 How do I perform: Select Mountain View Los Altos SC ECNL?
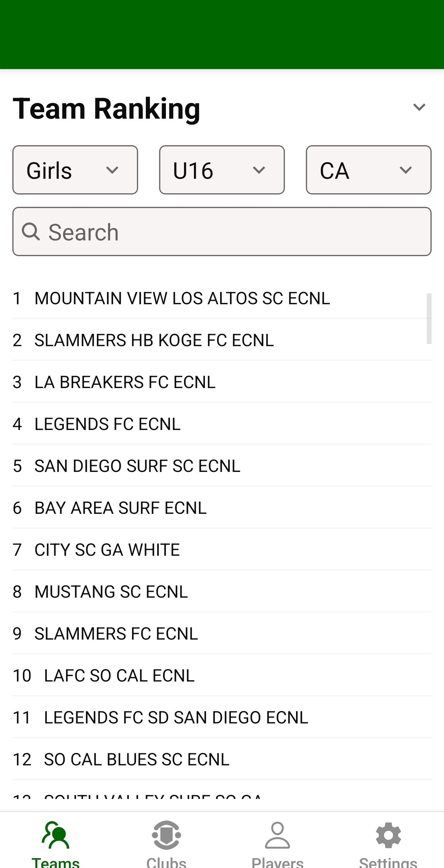(182, 298)
